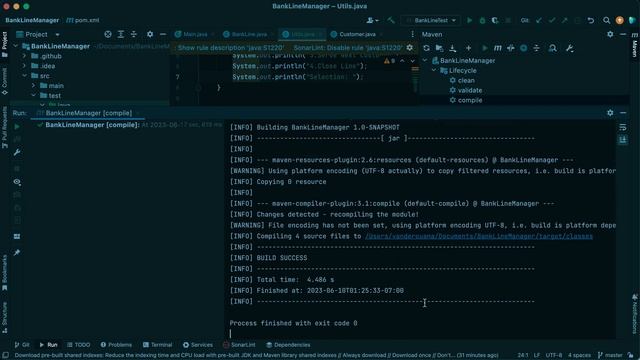The height and width of the screenshot is (360, 640).
Task: Toggle the eye icon in Run panel
Action: [x=17, y=182]
